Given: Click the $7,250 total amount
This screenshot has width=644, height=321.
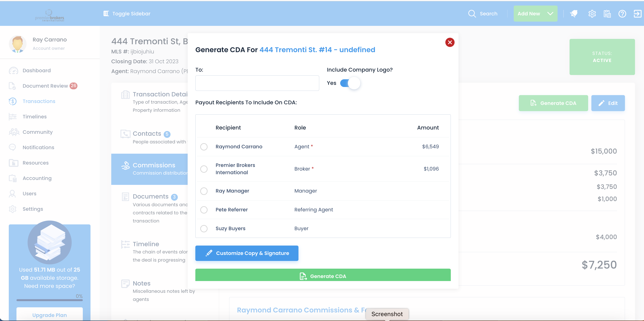Looking at the screenshot, I should pyautogui.click(x=599, y=265).
